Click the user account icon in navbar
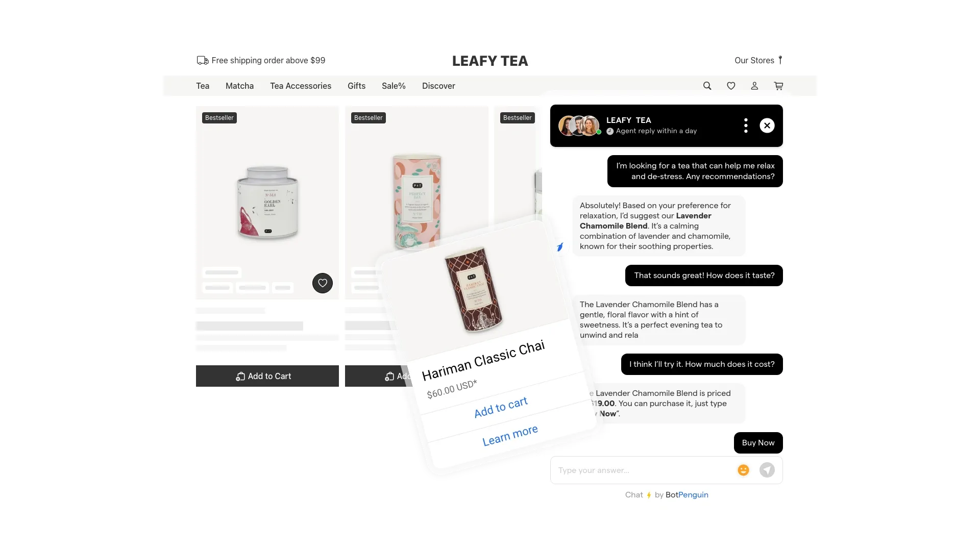980x551 pixels. 754,85
